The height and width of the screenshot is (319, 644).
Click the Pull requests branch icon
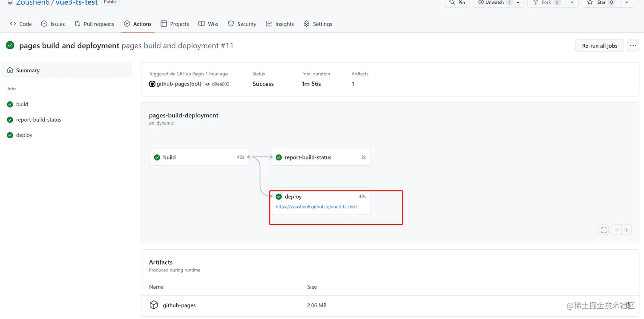[x=77, y=24]
